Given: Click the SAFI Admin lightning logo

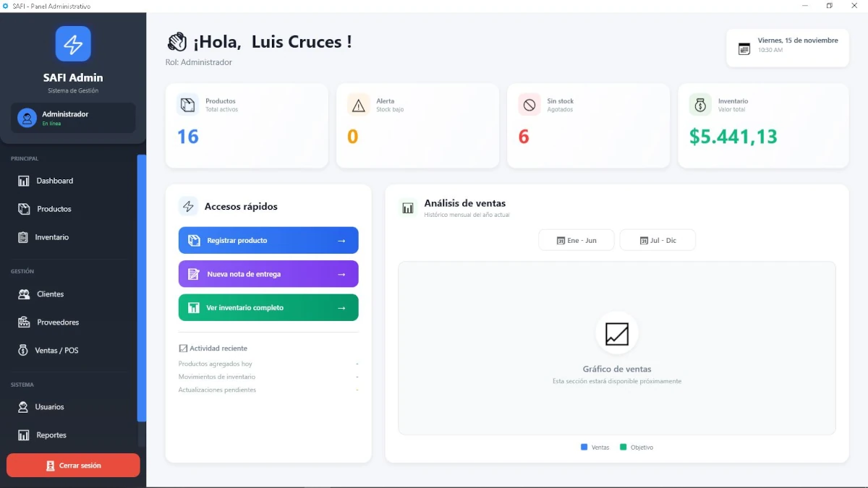Looking at the screenshot, I should click(73, 44).
